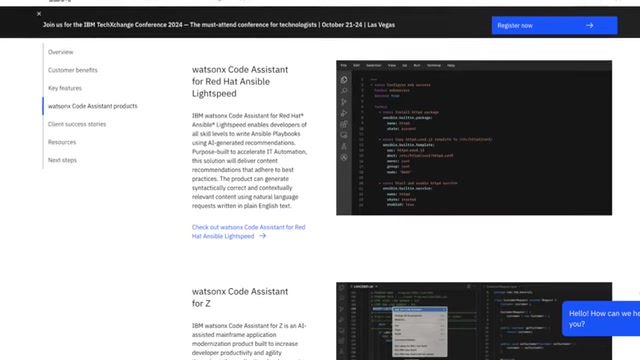The image size is (640, 360).
Task: Click the Terminal menu in the editor screenshot
Action: pyautogui.click(x=434, y=65)
